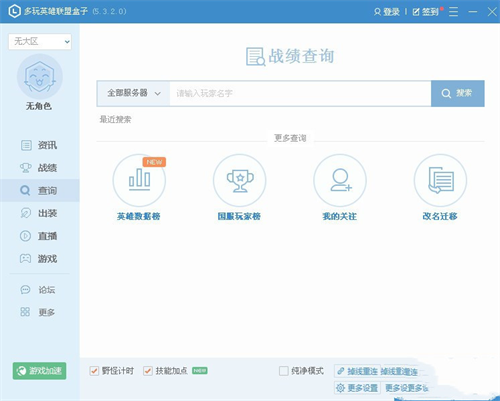Viewport: 500px width, 401px height.
Task: Open the hamburger menu in title bar
Action: click(453, 12)
